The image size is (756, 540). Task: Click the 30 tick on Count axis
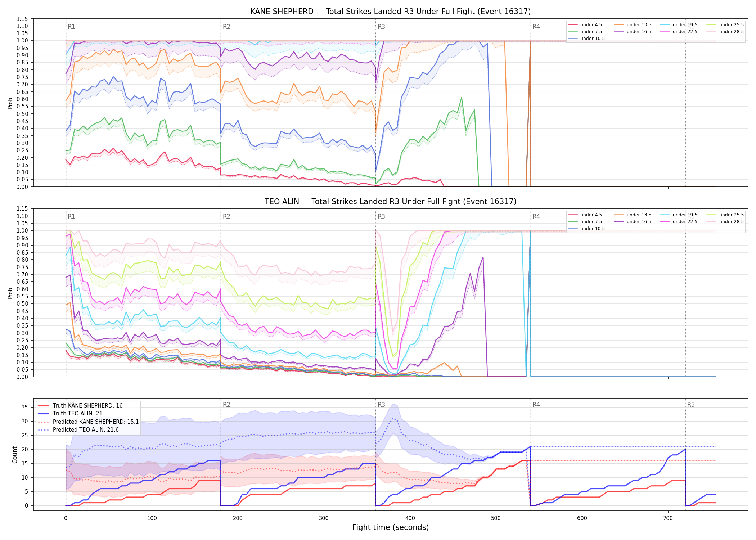pyautogui.click(x=25, y=422)
